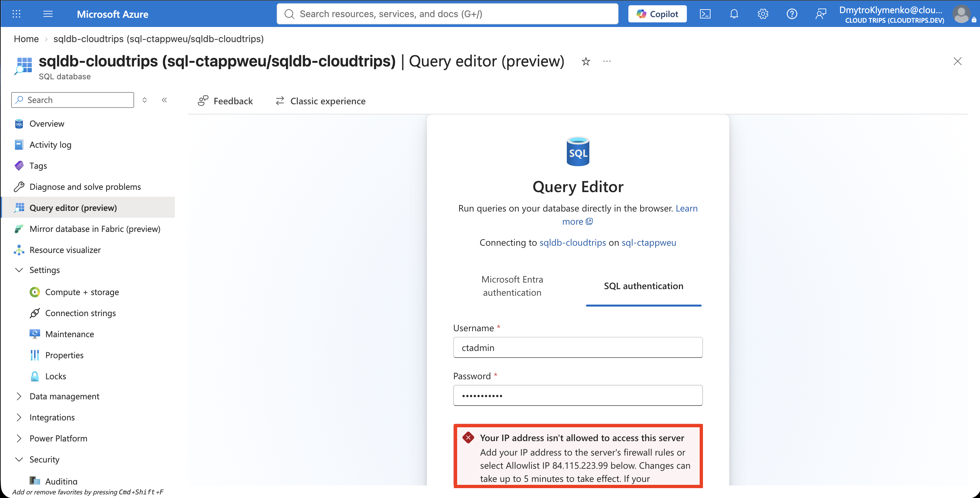Follow the sqldb-cloudtrips database link

coord(572,242)
